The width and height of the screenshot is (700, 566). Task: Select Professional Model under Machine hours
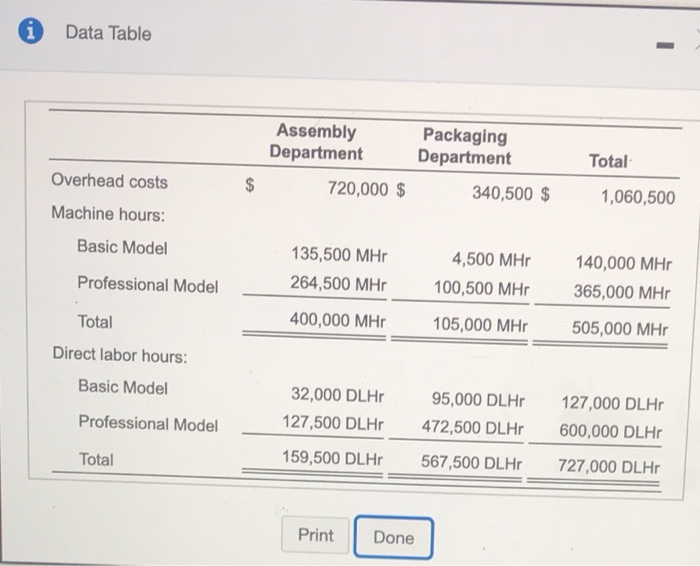[x=148, y=284]
